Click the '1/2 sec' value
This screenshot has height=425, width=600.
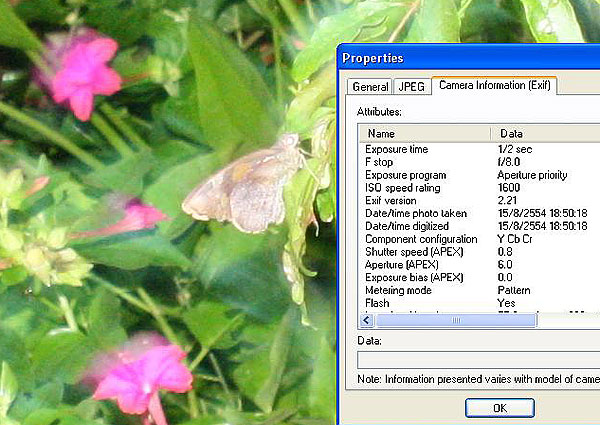pos(515,149)
